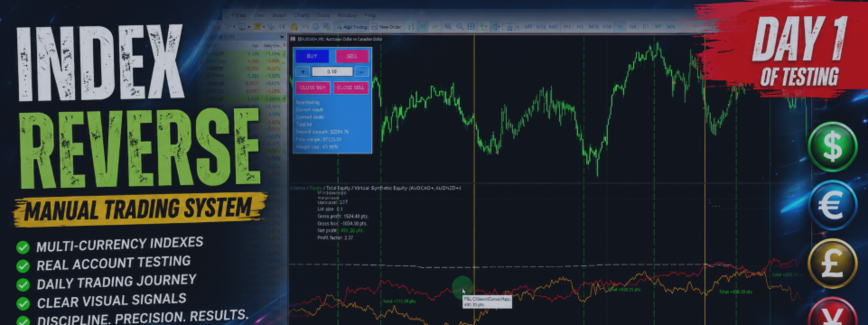
Task: Open the Insert menu
Action: coord(279,15)
